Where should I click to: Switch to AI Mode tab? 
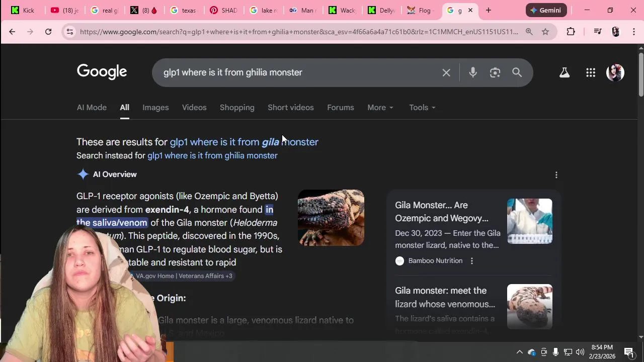coord(92,108)
